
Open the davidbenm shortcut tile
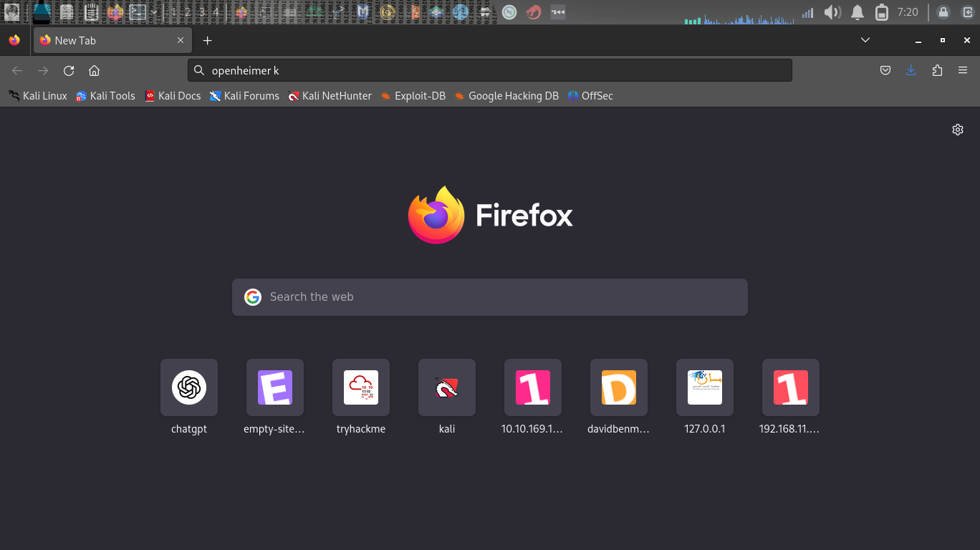[619, 387]
